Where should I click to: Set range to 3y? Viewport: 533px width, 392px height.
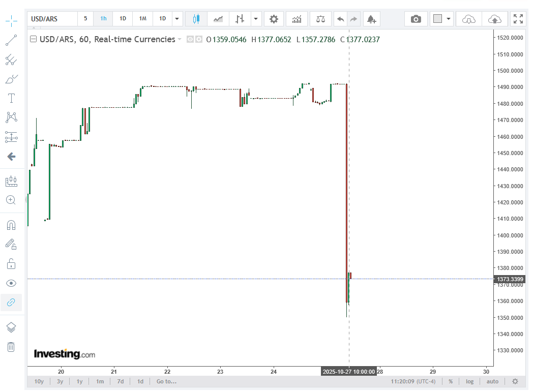(x=60, y=381)
